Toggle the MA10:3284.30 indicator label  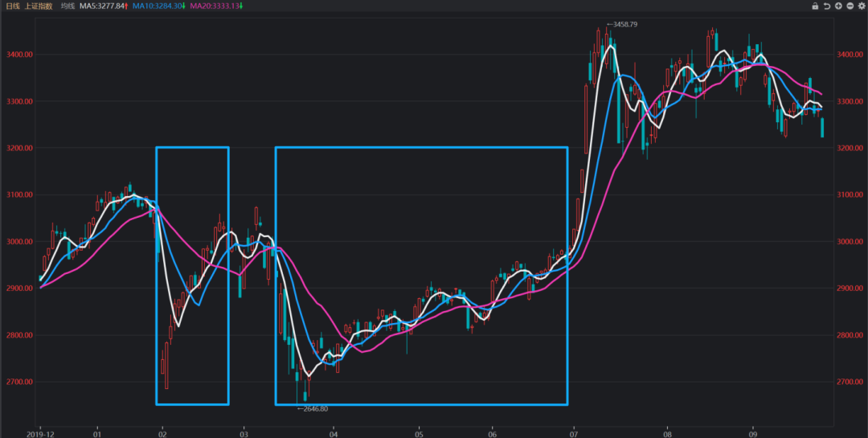click(x=156, y=6)
